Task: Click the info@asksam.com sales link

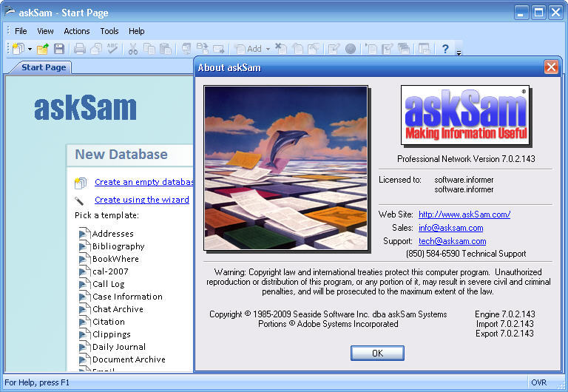Action: point(450,228)
